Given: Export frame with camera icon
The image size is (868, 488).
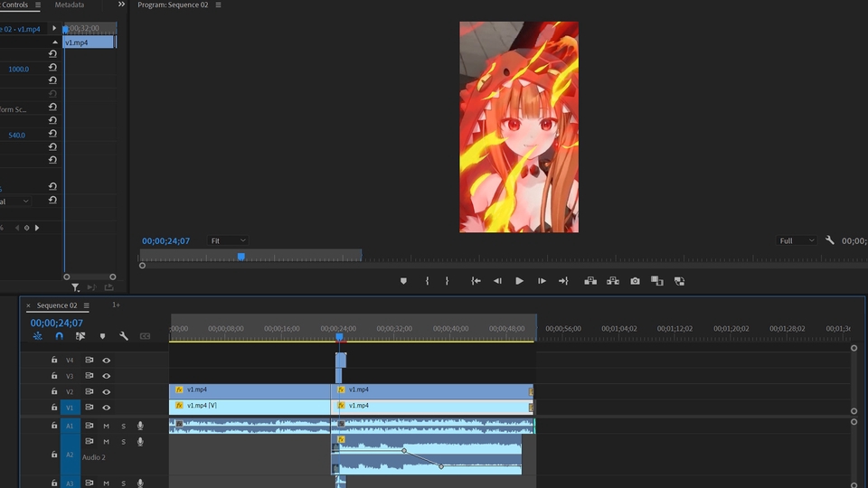Looking at the screenshot, I should [x=635, y=281].
